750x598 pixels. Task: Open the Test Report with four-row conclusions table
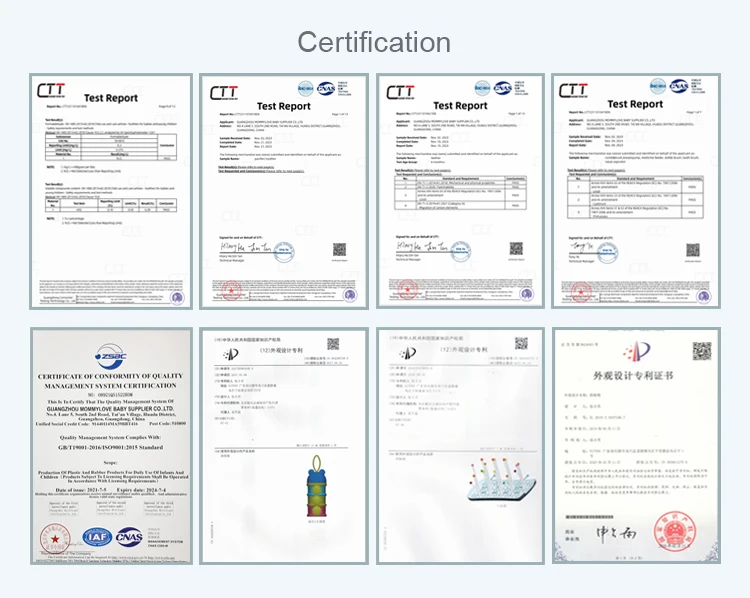pyautogui.click(x=460, y=191)
